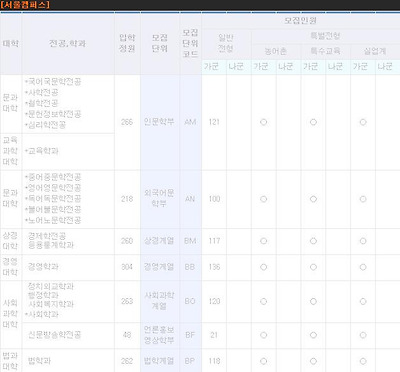Click the 응용통계학과 entry
Screen dimensions: 400x372
[51, 245]
